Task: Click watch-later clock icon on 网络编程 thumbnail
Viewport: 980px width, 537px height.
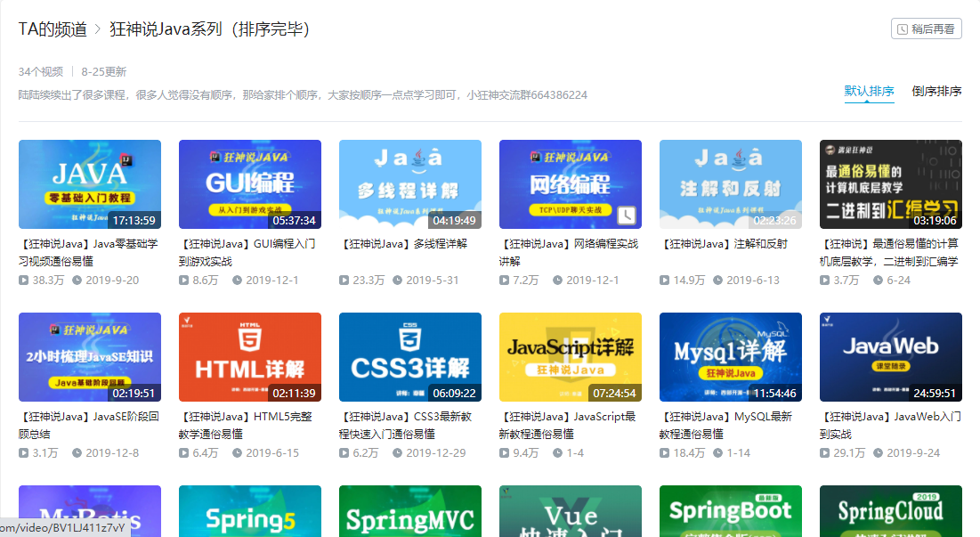Action: point(627,216)
